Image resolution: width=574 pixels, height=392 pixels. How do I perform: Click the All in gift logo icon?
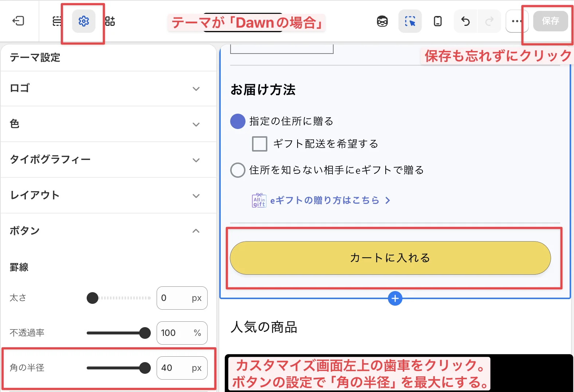pos(259,200)
